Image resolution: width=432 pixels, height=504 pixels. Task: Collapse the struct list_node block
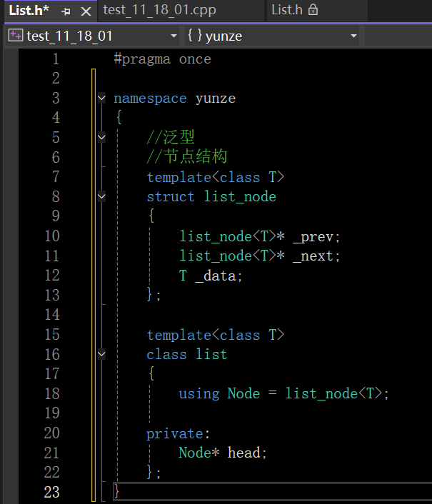tap(101, 196)
